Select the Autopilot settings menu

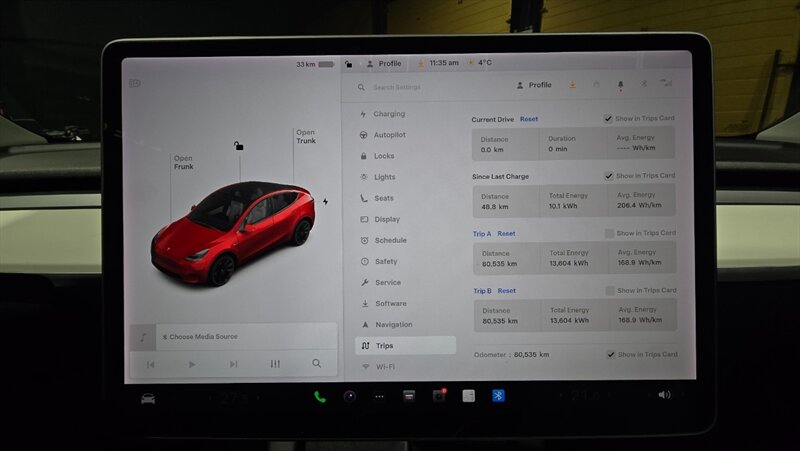click(389, 135)
